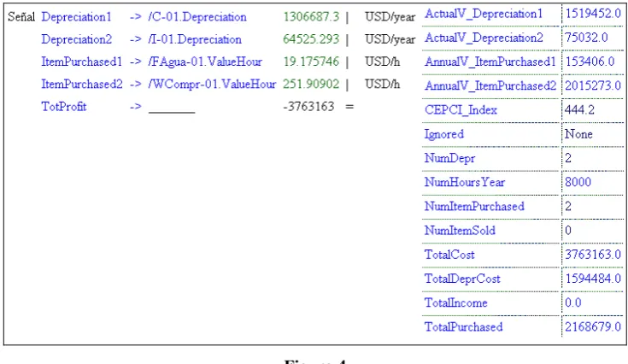Open the ItemPurchased2 signal link

click(x=82, y=85)
